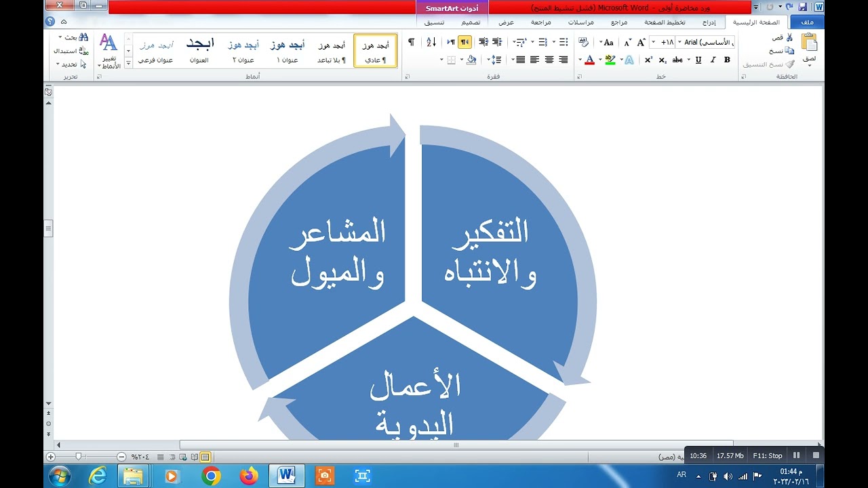The image size is (868, 488).
Task: Click the bullets list icon
Action: click(564, 42)
